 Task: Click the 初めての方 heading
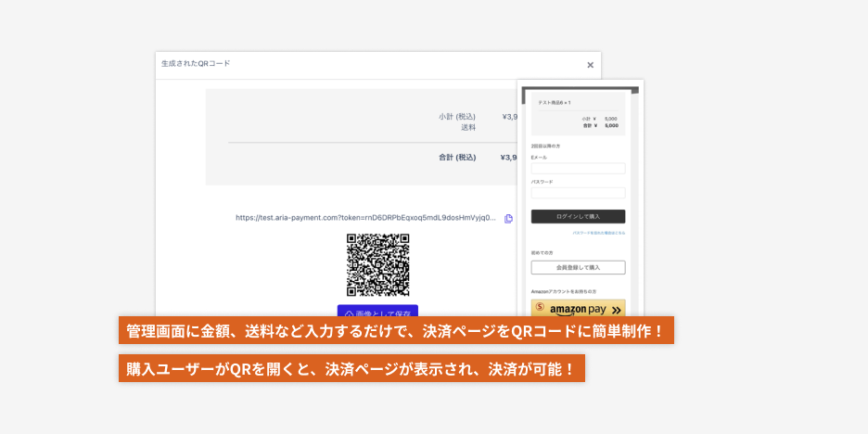tap(542, 252)
